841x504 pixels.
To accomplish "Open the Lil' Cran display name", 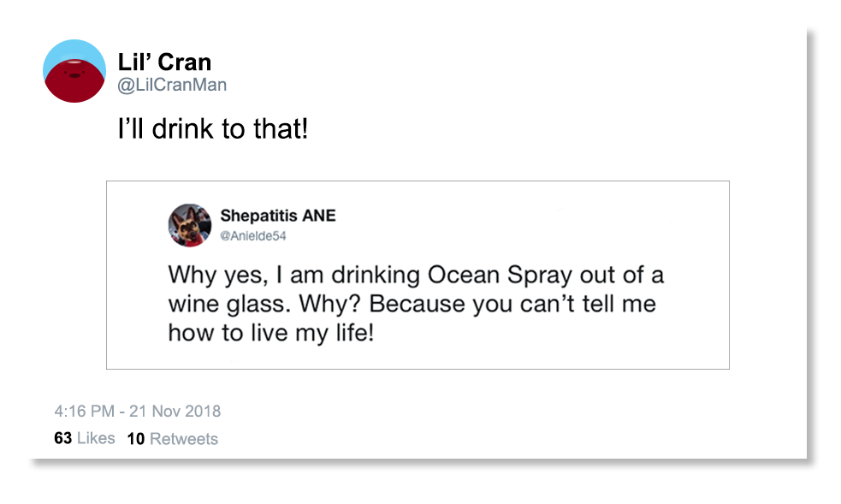I will coord(164,62).
